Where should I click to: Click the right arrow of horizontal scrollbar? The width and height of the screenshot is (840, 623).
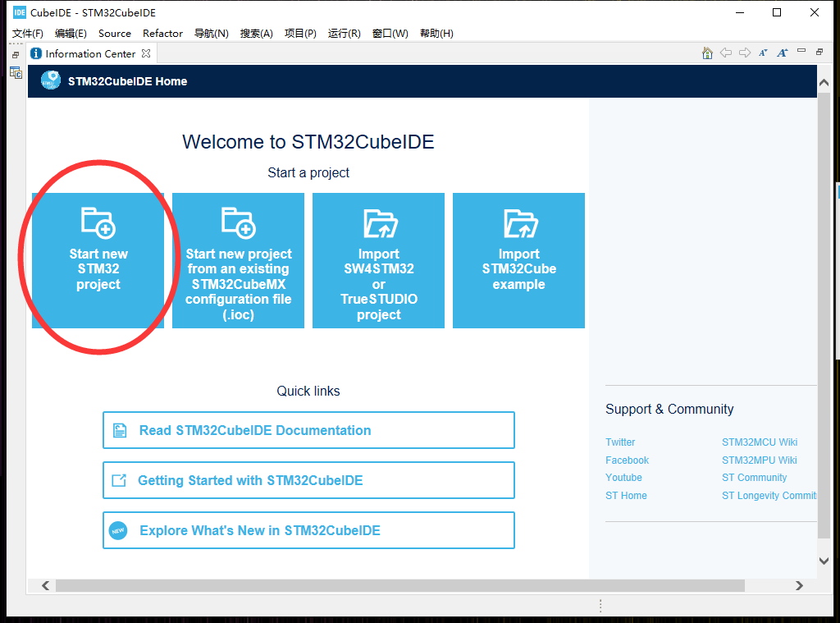pos(800,585)
